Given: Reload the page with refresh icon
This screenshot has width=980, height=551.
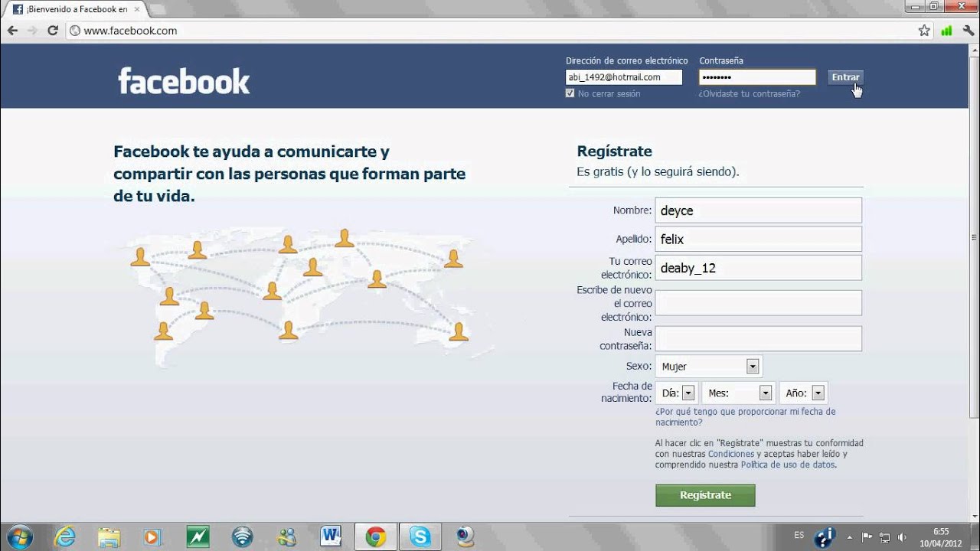Looking at the screenshot, I should (x=53, y=31).
